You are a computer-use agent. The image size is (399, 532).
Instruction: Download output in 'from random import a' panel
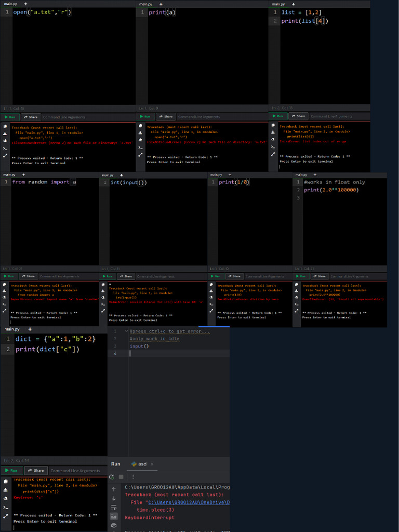tap(4, 291)
